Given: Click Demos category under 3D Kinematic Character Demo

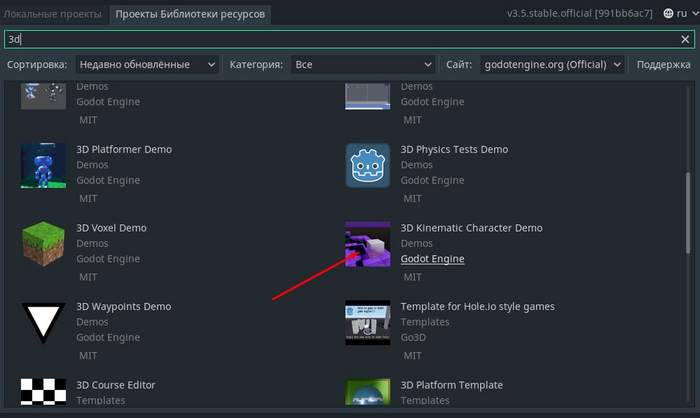Looking at the screenshot, I should (417, 243).
